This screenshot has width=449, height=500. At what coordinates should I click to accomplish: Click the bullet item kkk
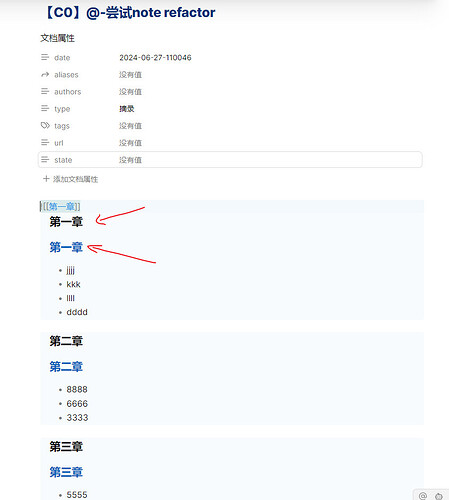click(73, 284)
